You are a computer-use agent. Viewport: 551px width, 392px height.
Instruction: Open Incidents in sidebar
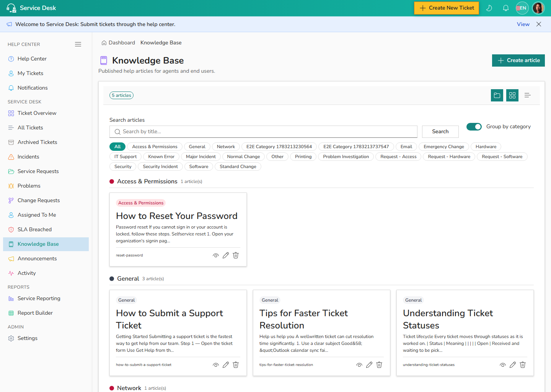tap(46, 157)
